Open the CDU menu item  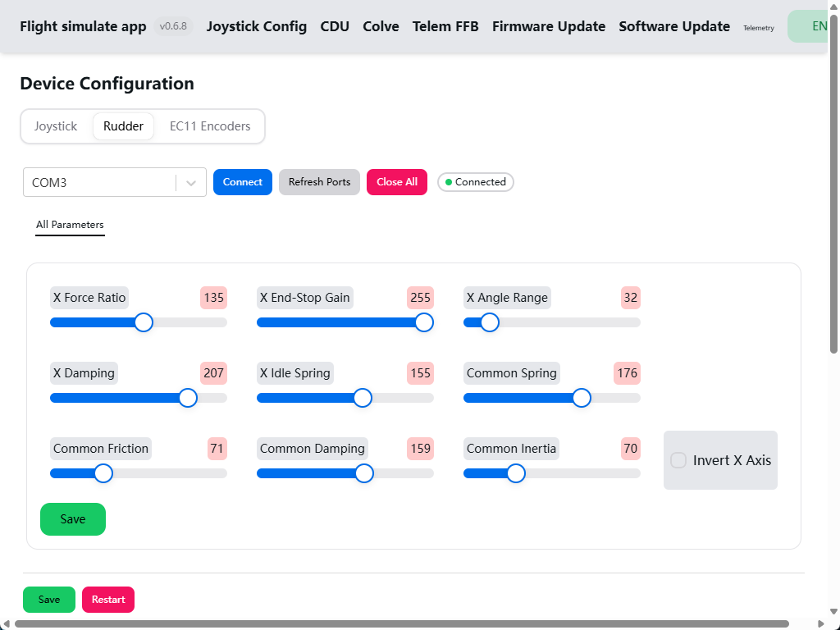click(x=335, y=26)
